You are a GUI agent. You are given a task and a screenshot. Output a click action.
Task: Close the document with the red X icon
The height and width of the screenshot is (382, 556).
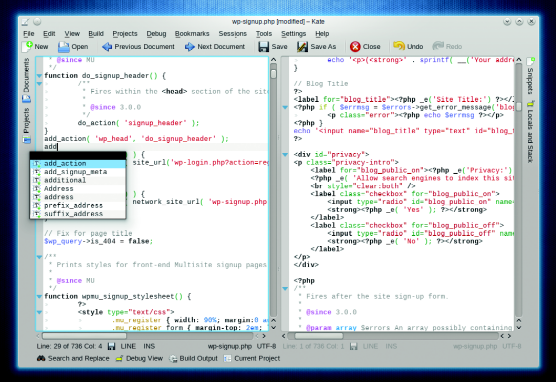355,47
